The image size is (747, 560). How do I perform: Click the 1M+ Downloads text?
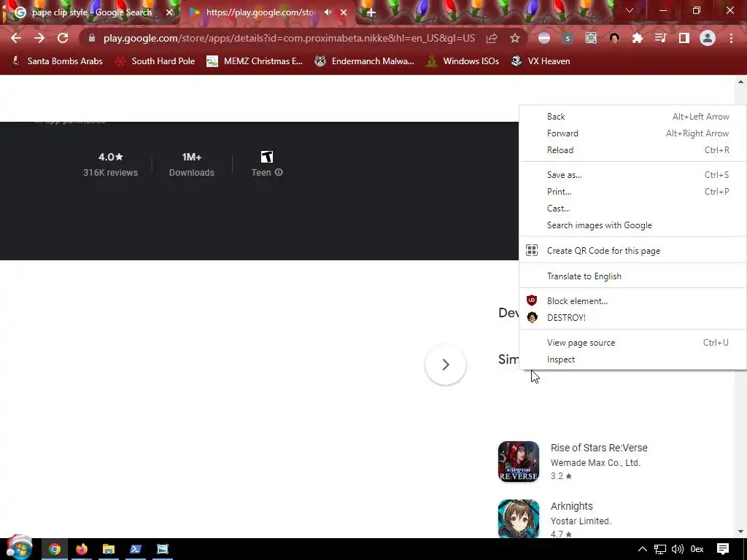coord(192,164)
